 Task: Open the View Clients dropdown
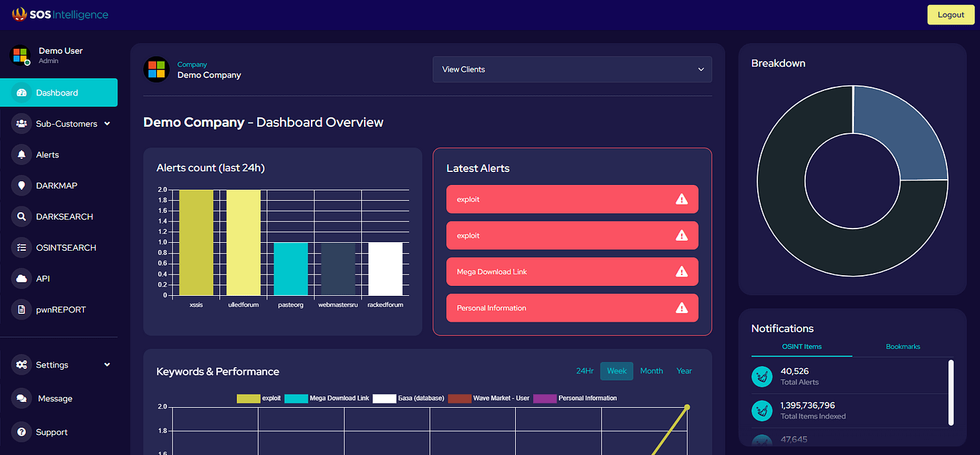571,69
